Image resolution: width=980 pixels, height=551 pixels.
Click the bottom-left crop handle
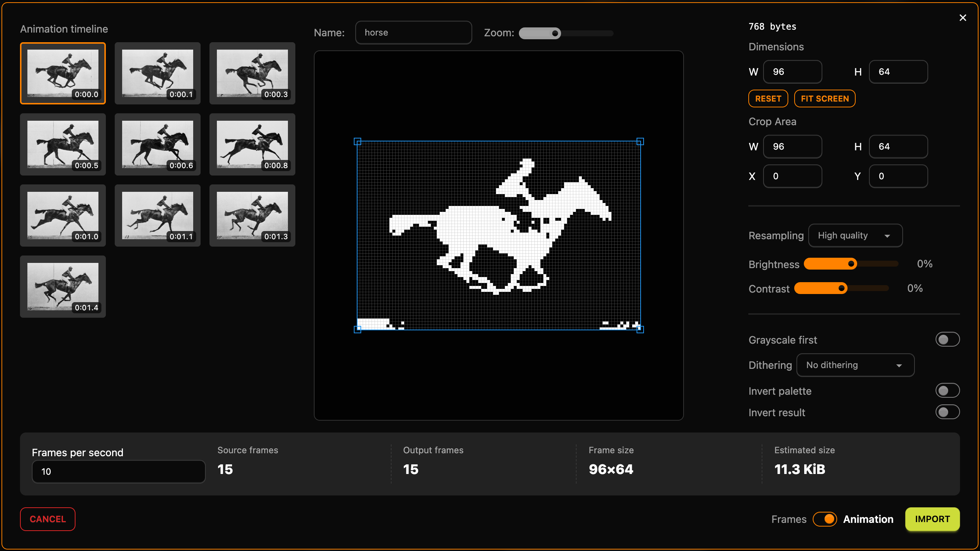click(357, 330)
